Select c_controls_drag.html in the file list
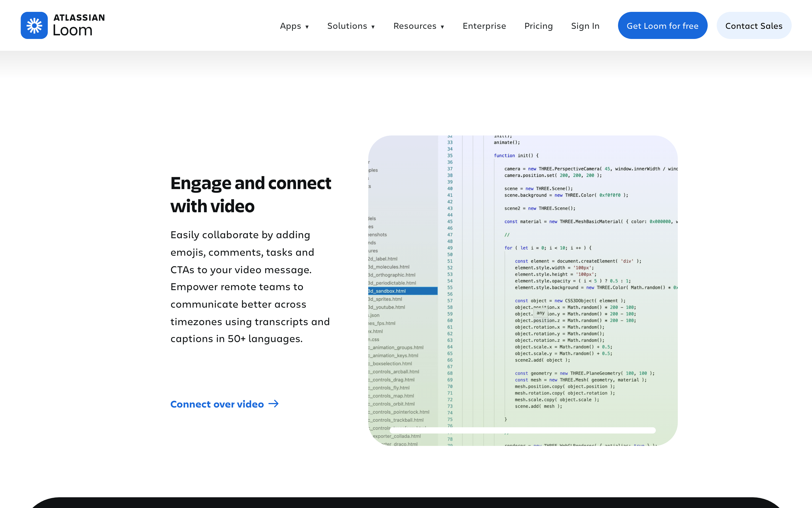The height and width of the screenshot is (508, 812). click(x=391, y=380)
